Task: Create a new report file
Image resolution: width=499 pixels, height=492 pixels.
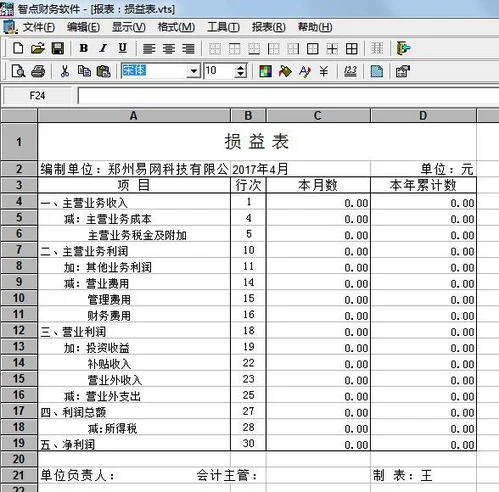Action: [x=18, y=48]
